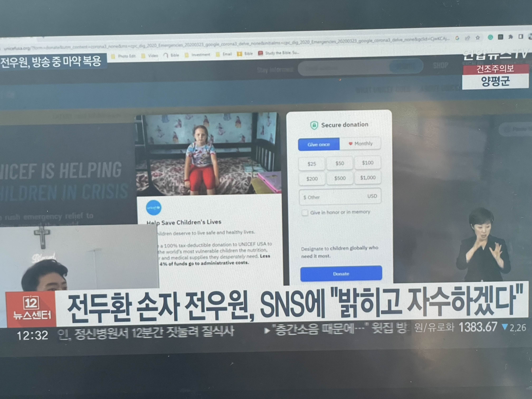532x399 pixels.
Task: Open the Extensions puzzle piece menu
Action: (510, 37)
